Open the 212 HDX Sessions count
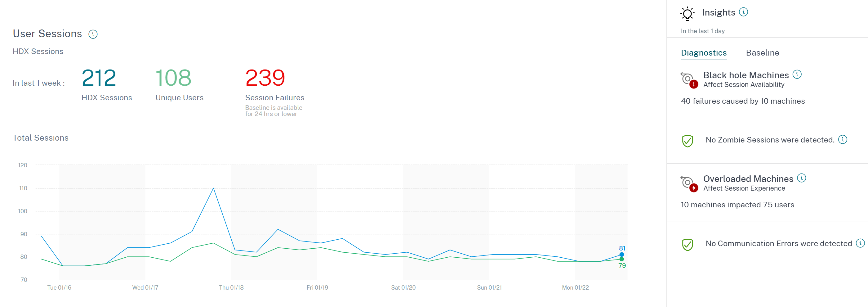The image size is (868, 307). pos(99,78)
